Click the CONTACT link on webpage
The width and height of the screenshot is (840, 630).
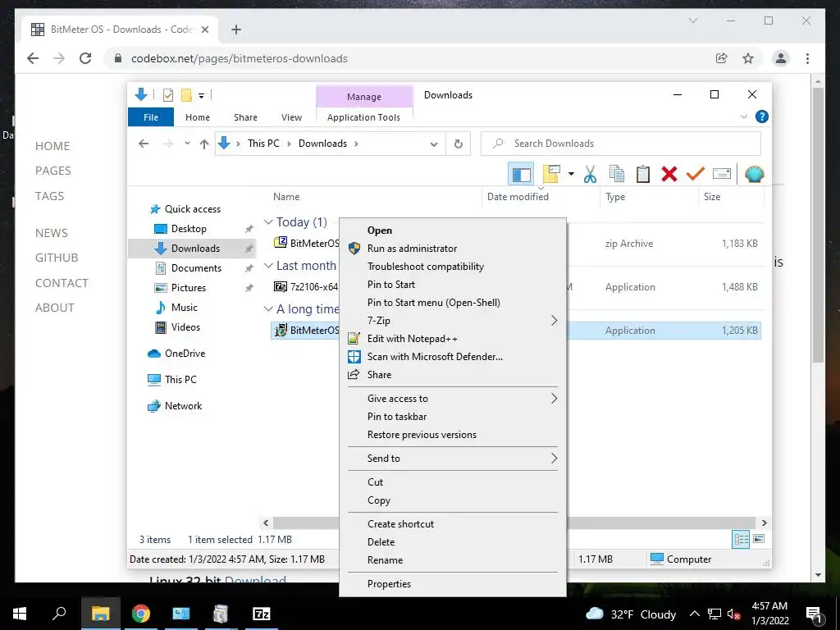(62, 283)
